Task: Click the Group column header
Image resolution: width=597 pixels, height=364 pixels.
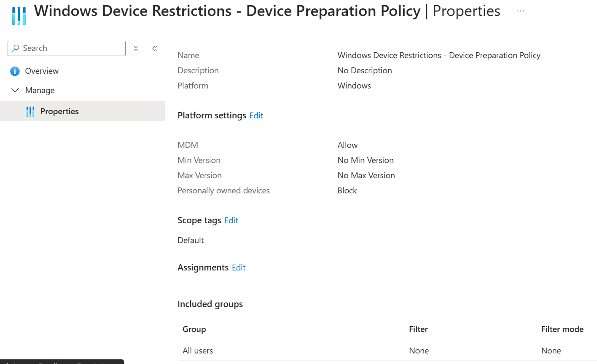Action: [x=194, y=329]
